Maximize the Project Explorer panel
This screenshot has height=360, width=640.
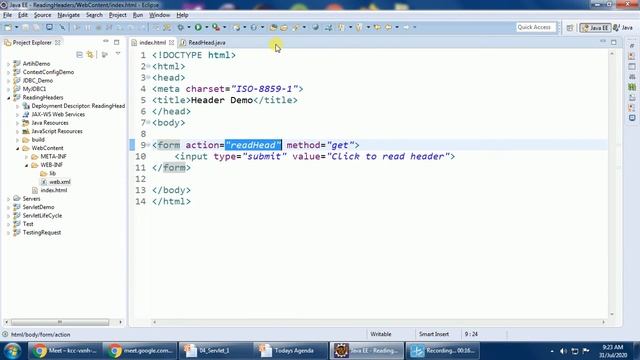[x=117, y=42]
